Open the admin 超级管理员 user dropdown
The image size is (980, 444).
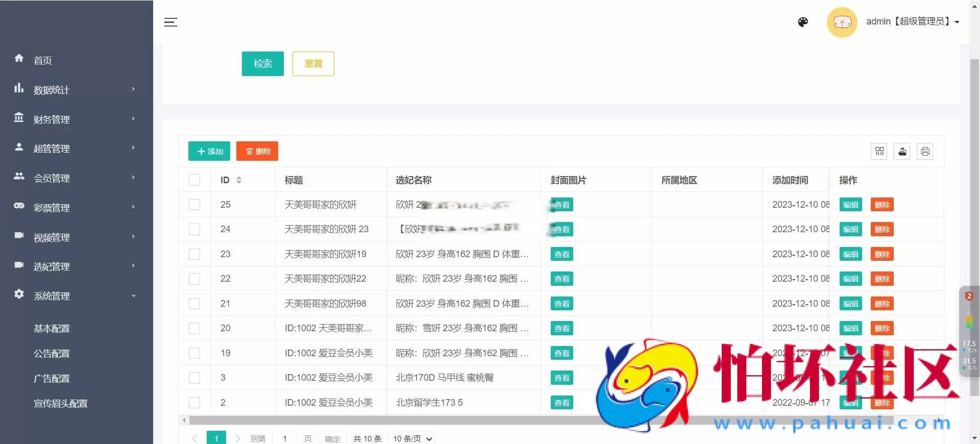[913, 21]
